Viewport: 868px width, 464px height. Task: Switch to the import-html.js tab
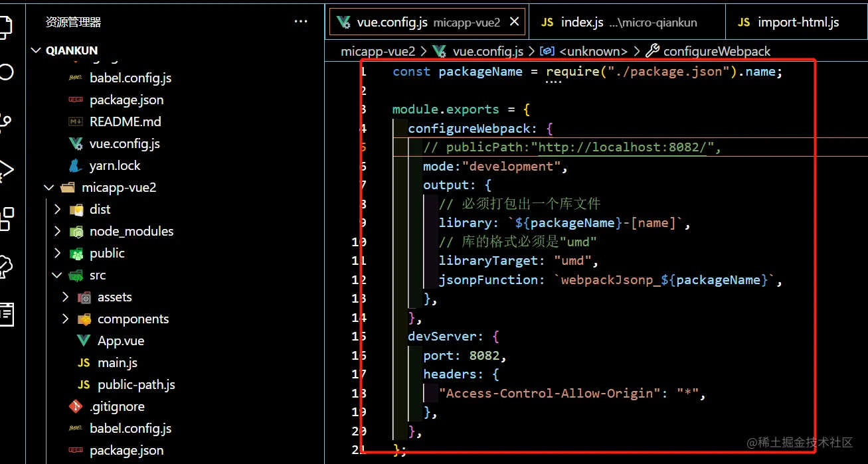click(x=797, y=22)
